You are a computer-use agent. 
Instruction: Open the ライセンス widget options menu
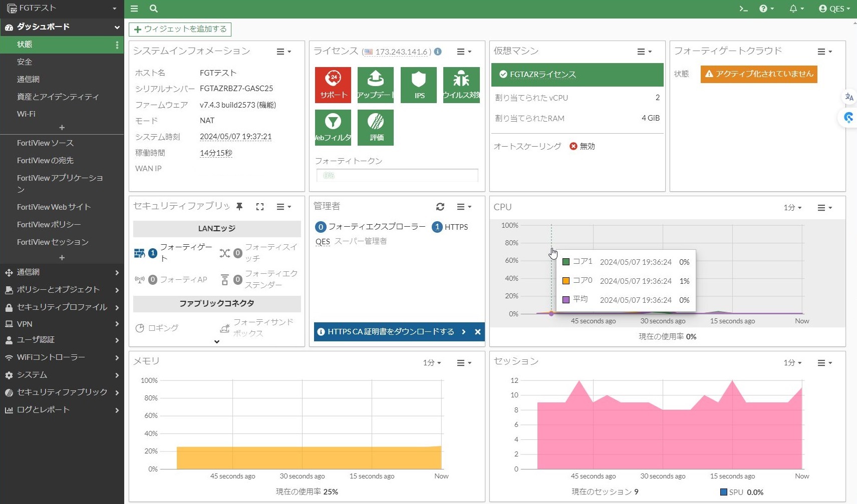pos(464,52)
